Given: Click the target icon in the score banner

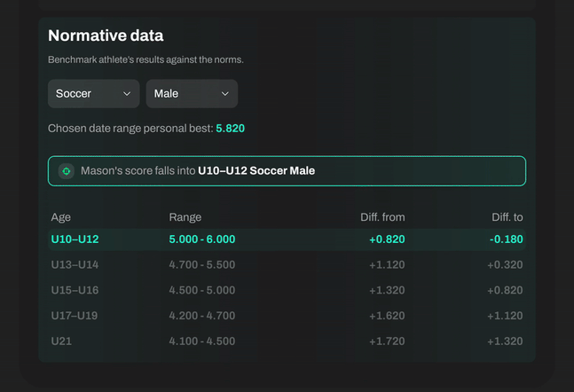Looking at the screenshot, I should pyautogui.click(x=66, y=171).
